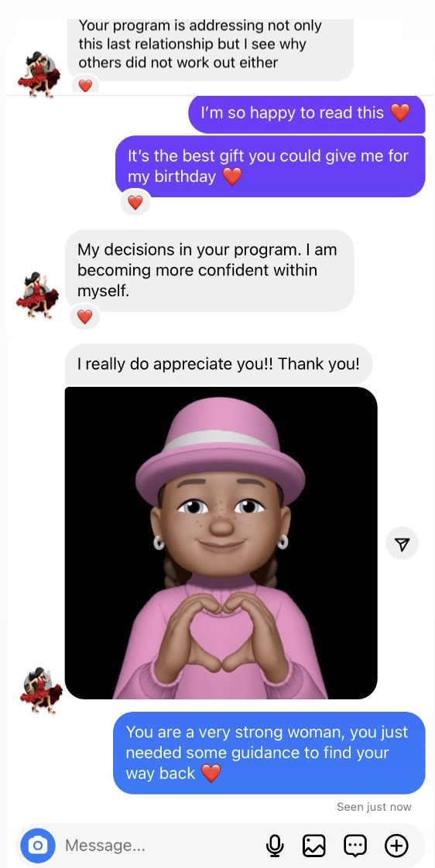Select the 'best gift' birthday message bubble
Viewport: 435px width, 868px height.
(270, 166)
